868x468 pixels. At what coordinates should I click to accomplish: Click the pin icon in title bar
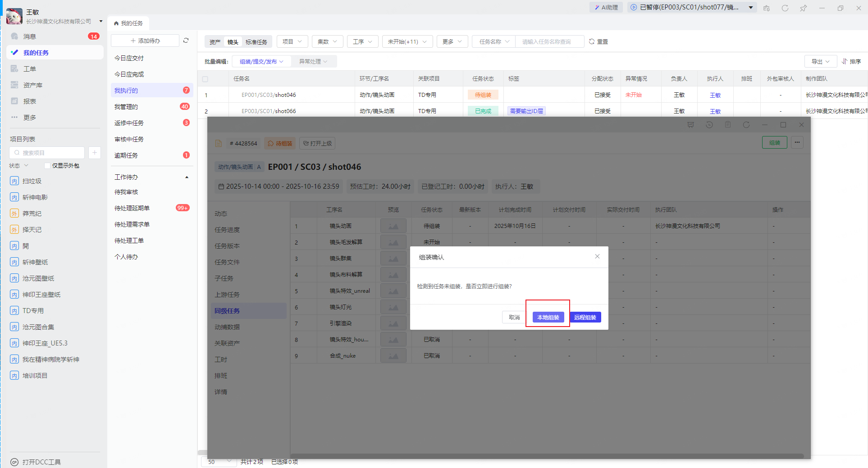point(803,8)
